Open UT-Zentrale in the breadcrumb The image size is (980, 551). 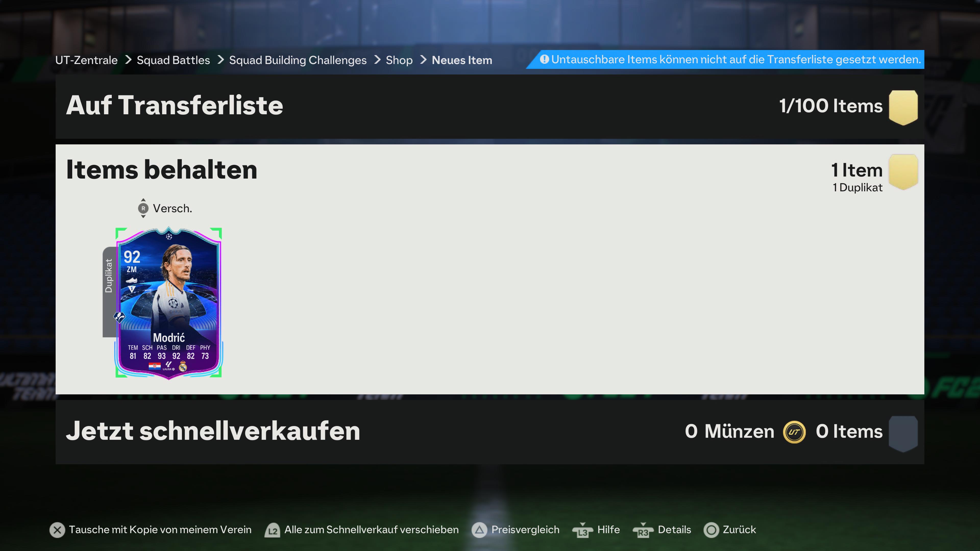[x=86, y=60]
